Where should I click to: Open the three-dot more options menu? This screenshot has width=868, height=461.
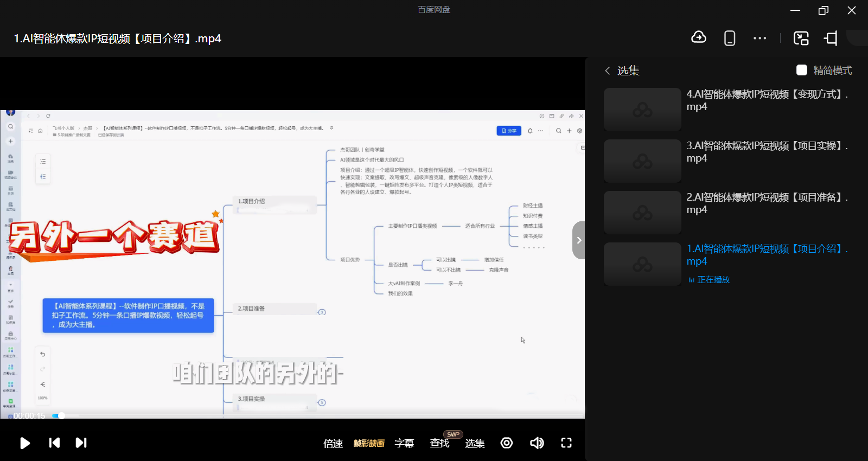[759, 38]
